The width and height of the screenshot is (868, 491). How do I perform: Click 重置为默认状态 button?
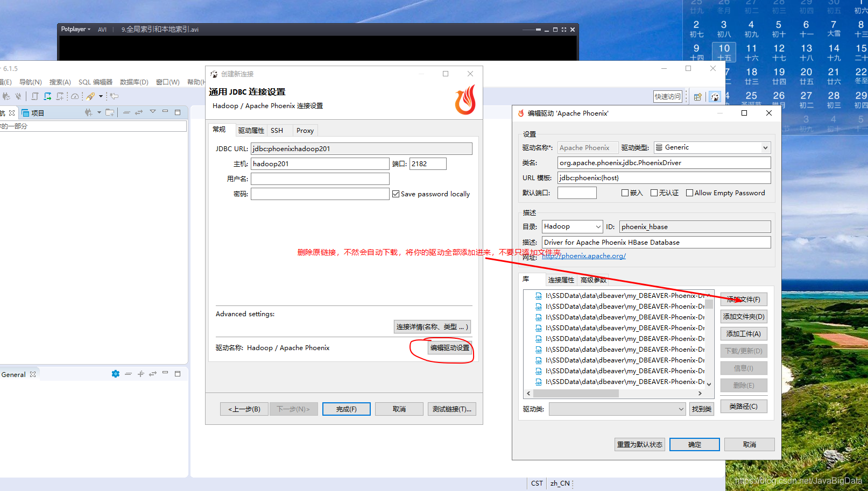pyautogui.click(x=640, y=445)
